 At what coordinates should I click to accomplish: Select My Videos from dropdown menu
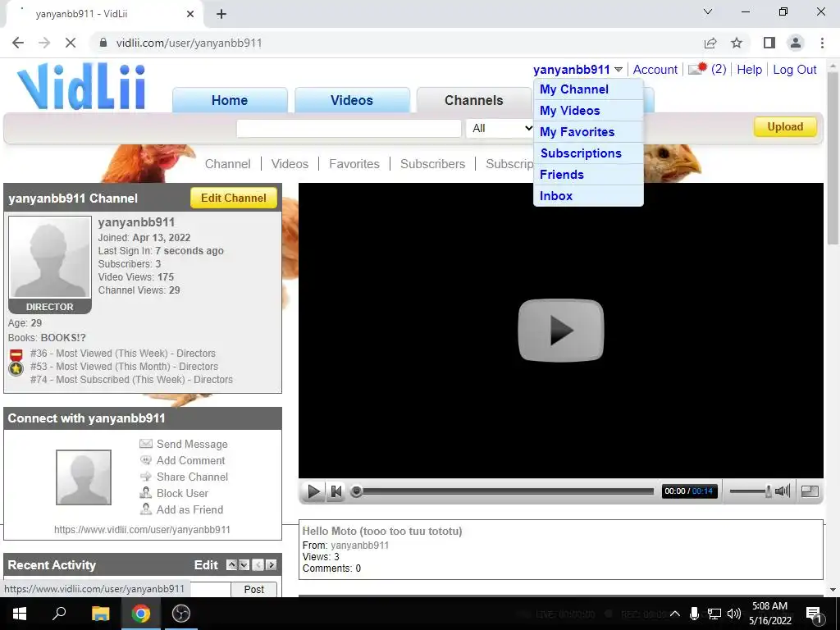click(x=588, y=111)
